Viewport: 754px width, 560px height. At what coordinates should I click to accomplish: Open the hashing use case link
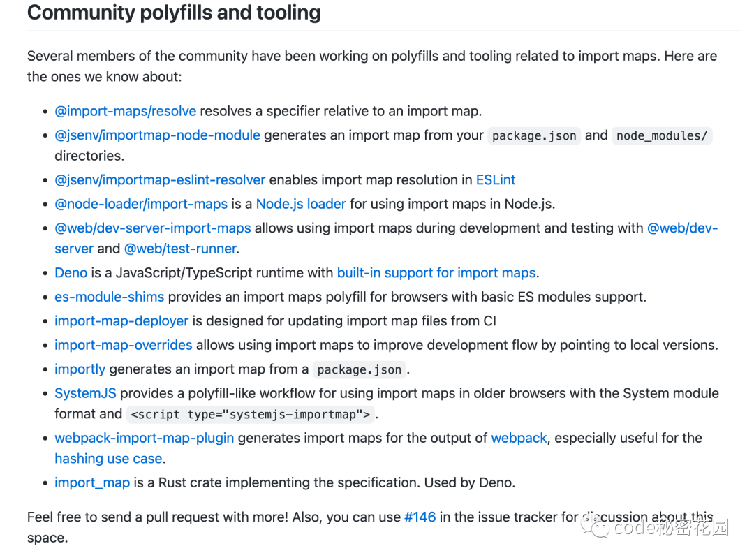[x=108, y=459]
